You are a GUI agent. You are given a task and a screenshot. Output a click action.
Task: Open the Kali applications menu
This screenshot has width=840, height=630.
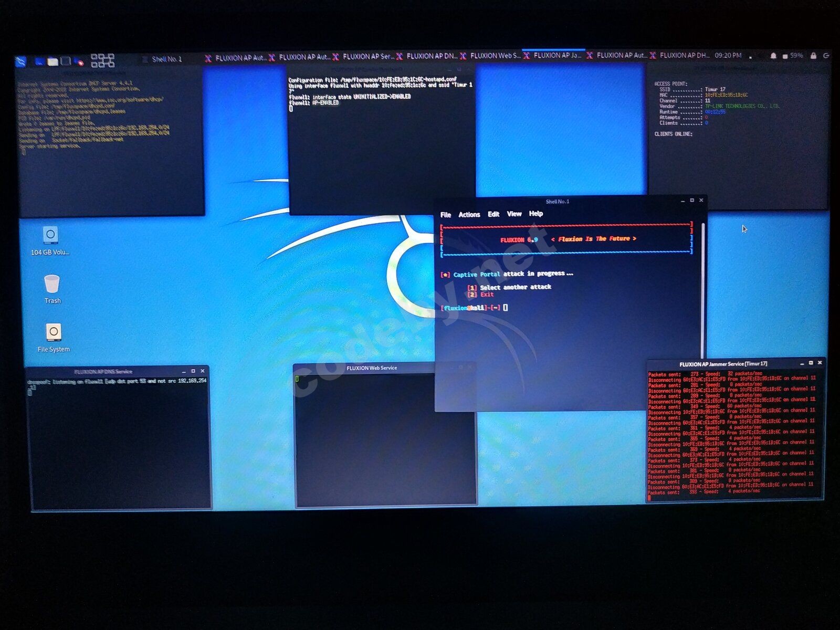(20, 62)
